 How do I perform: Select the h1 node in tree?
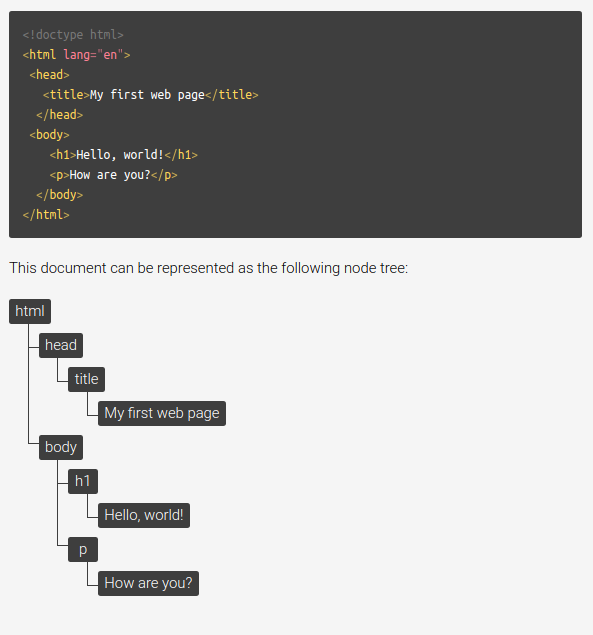(x=83, y=482)
